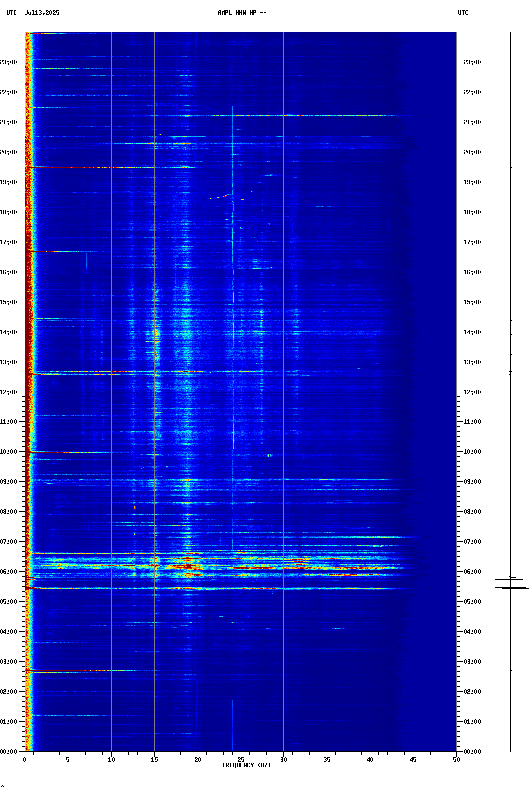Click the '5' frequency axis tick label
Image resolution: width=532 pixels, height=791 pixels.
point(68,760)
